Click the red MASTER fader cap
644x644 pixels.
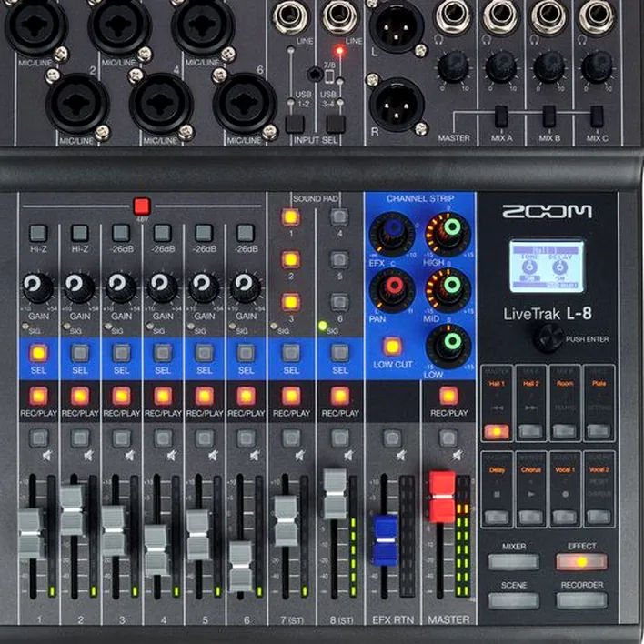pyautogui.click(x=442, y=497)
